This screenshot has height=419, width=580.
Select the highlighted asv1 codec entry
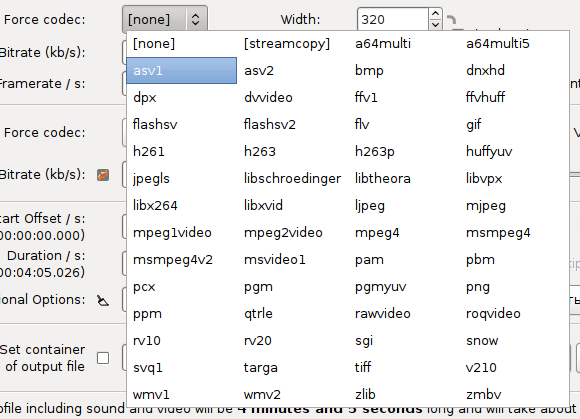[182, 70]
